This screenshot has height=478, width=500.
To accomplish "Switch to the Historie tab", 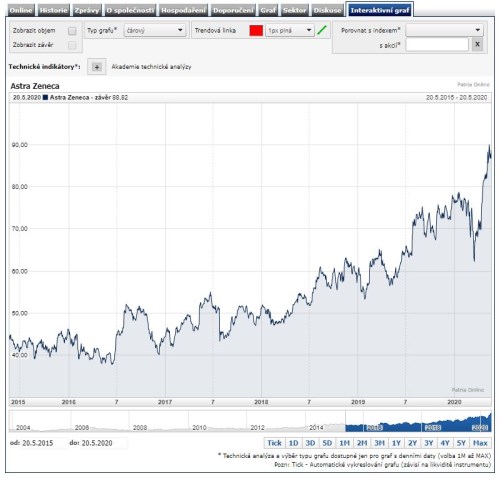I will (x=53, y=10).
